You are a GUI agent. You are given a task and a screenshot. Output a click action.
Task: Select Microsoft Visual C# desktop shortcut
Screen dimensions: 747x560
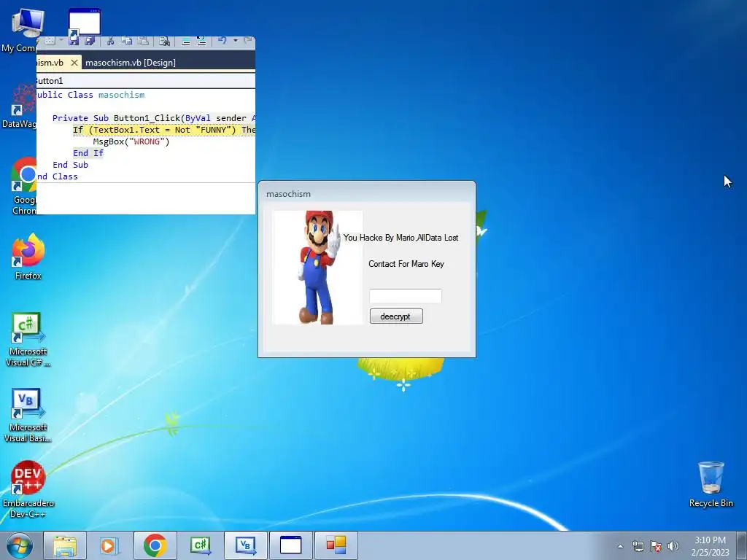point(28,340)
